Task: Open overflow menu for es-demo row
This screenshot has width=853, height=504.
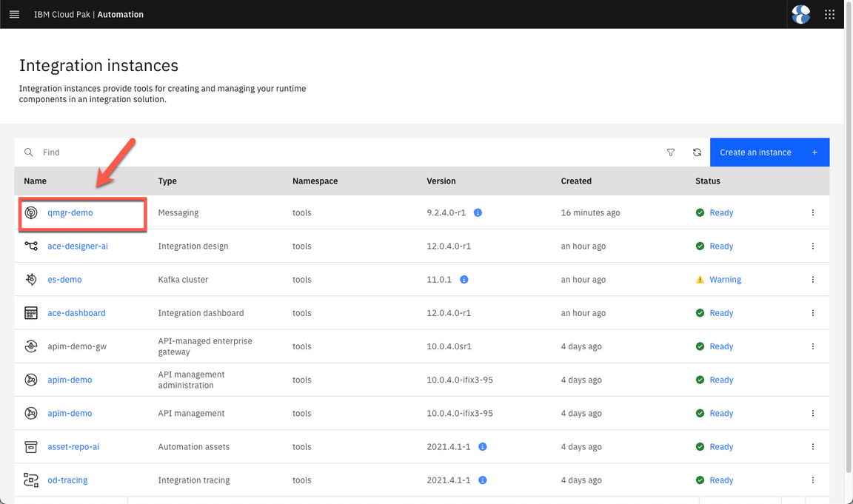Action: pos(812,280)
